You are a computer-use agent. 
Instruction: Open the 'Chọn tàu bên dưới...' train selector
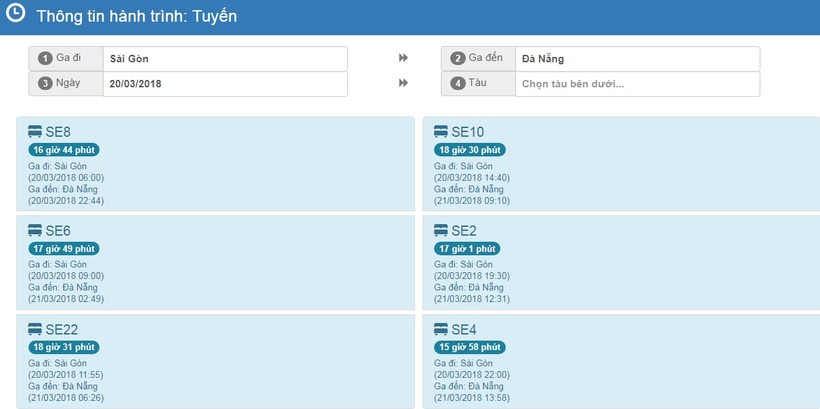tap(637, 84)
